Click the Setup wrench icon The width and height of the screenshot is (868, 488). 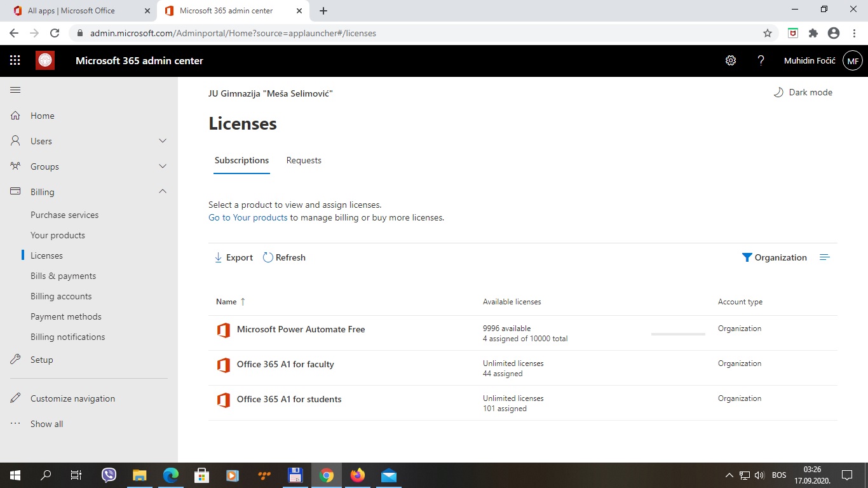click(16, 360)
